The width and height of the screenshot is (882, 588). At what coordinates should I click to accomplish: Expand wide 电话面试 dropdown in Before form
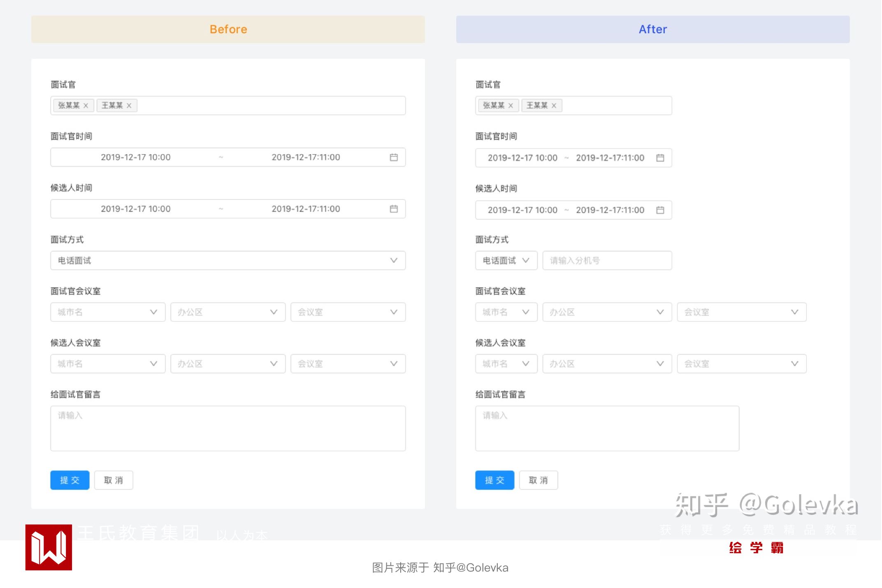point(228,261)
